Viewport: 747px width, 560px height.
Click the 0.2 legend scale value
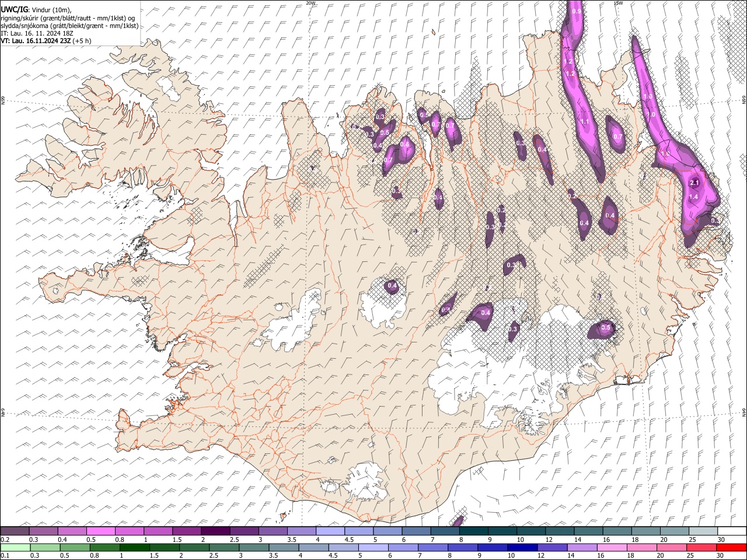click(x=5, y=539)
